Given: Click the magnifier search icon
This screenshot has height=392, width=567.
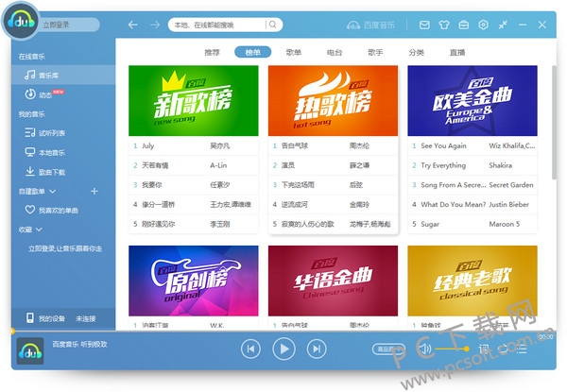Looking at the screenshot, I should click(x=273, y=25).
